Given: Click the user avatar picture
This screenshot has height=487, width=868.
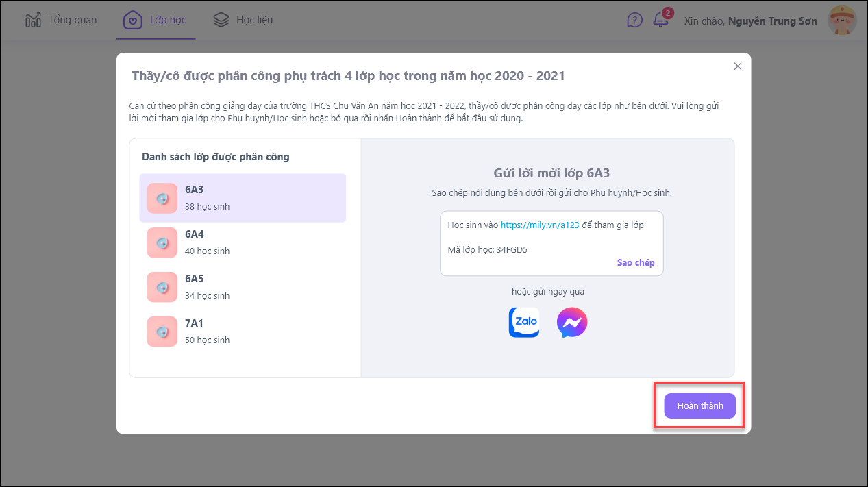Looking at the screenshot, I should click(842, 21).
